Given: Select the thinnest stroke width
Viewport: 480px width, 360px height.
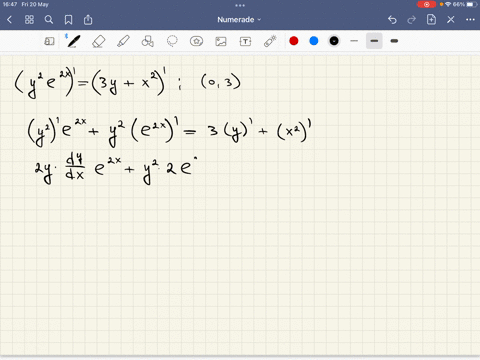Looking at the screenshot, I should coord(354,41).
